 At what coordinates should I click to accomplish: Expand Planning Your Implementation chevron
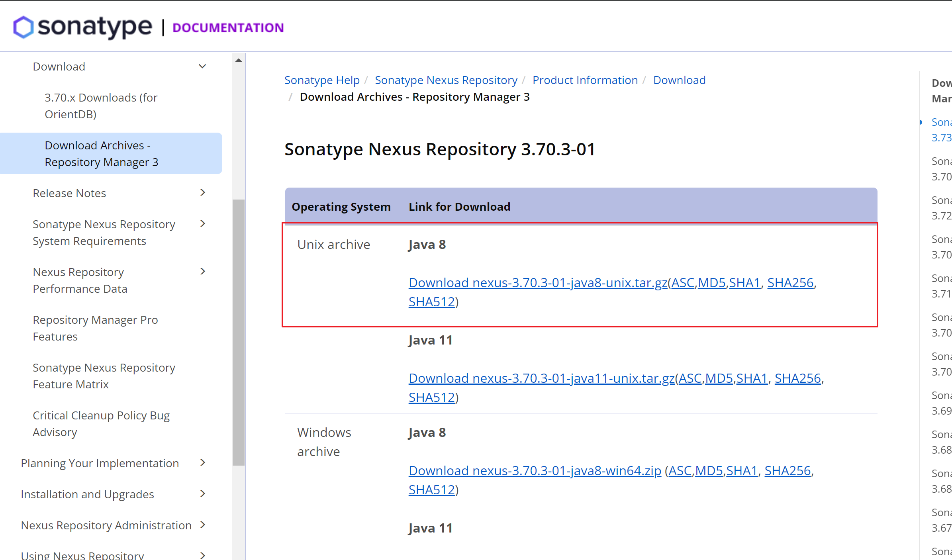(x=203, y=463)
